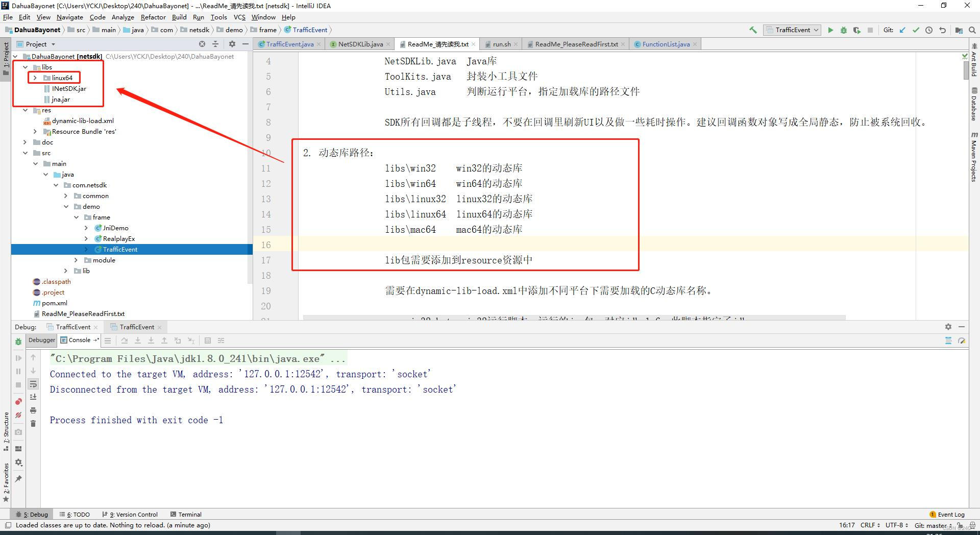Collapse the src folder in project tree

[x=26, y=153]
